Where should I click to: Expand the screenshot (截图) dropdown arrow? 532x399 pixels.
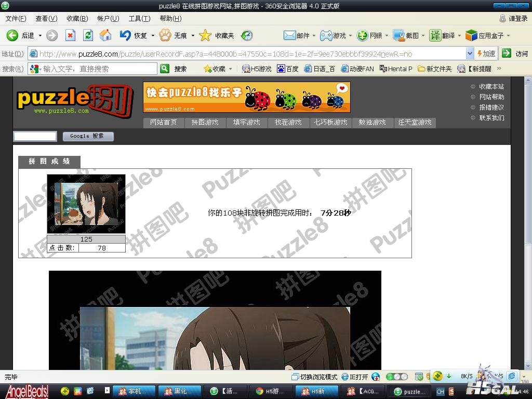(x=423, y=36)
